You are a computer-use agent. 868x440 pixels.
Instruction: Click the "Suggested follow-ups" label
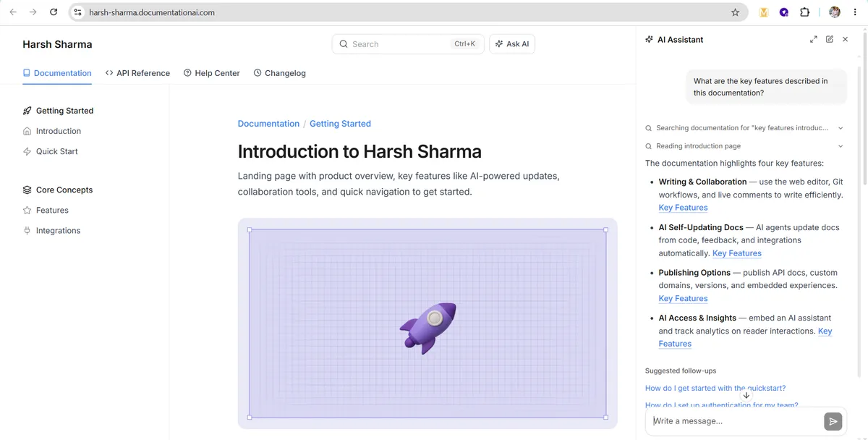click(x=681, y=371)
